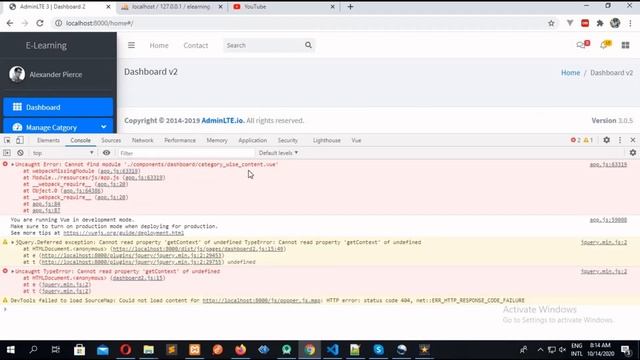Switch to YouTube browser tab
This screenshot has height=360, width=640.
283,7
